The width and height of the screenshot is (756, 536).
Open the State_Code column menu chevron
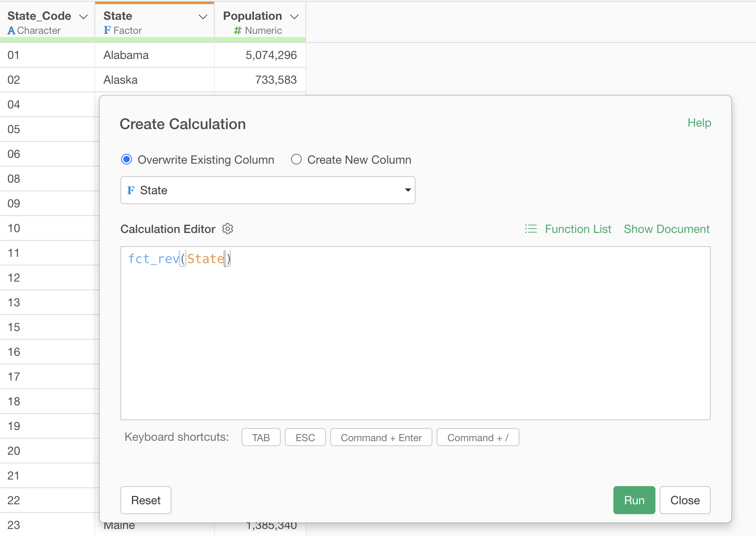coord(84,16)
